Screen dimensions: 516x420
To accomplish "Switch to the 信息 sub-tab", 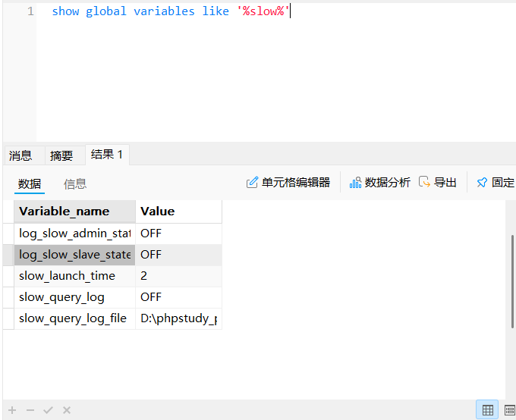I will click(74, 183).
